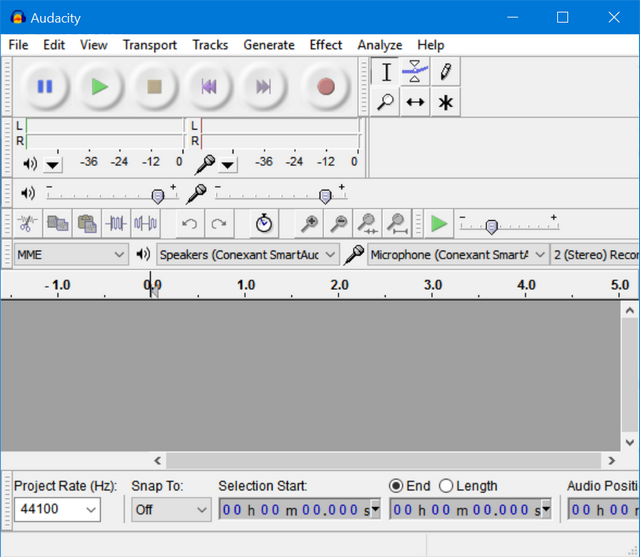The width and height of the screenshot is (640, 557).
Task: Open the recording meter dropdown arrow
Action: [227, 165]
